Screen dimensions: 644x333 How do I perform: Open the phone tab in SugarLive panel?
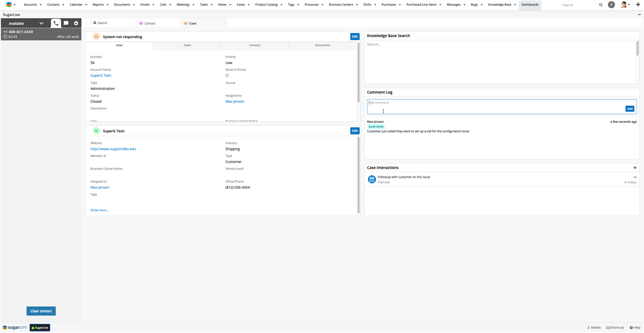coord(56,24)
